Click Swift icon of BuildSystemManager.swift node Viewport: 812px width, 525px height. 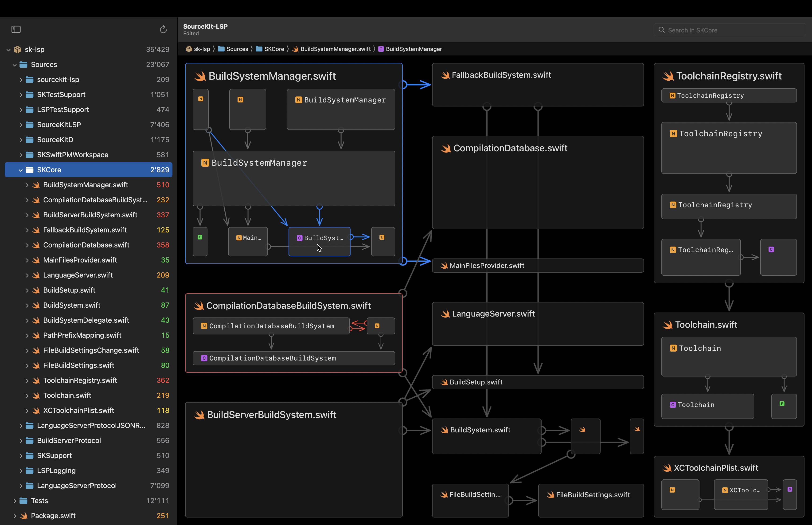[200, 76]
